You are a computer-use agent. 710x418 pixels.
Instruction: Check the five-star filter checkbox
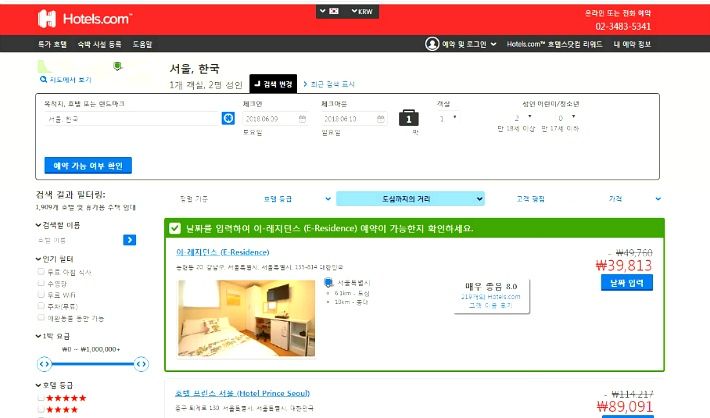click(41, 398)
